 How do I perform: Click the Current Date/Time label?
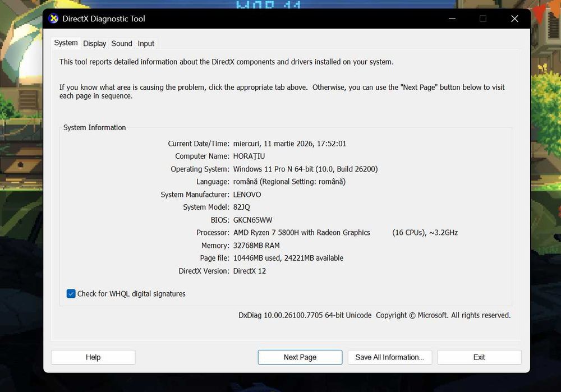tap(199, 144)
